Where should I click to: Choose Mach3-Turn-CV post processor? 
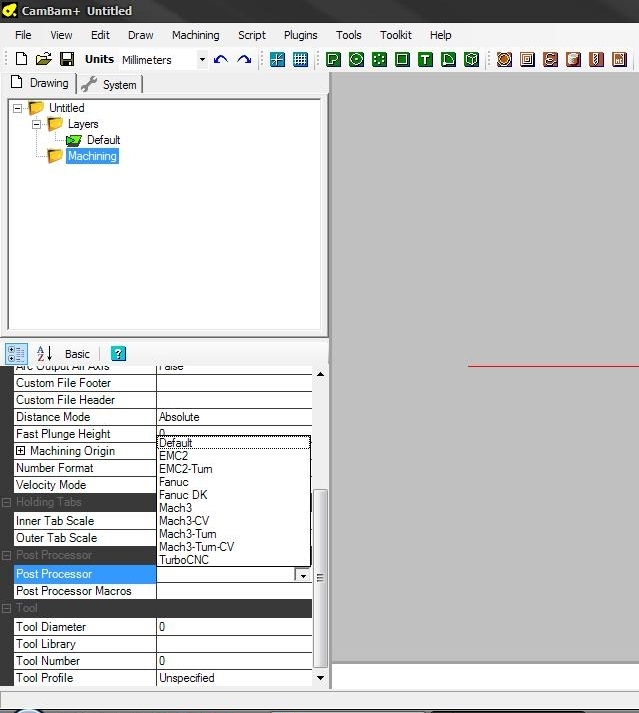click(x=234, y=547)
